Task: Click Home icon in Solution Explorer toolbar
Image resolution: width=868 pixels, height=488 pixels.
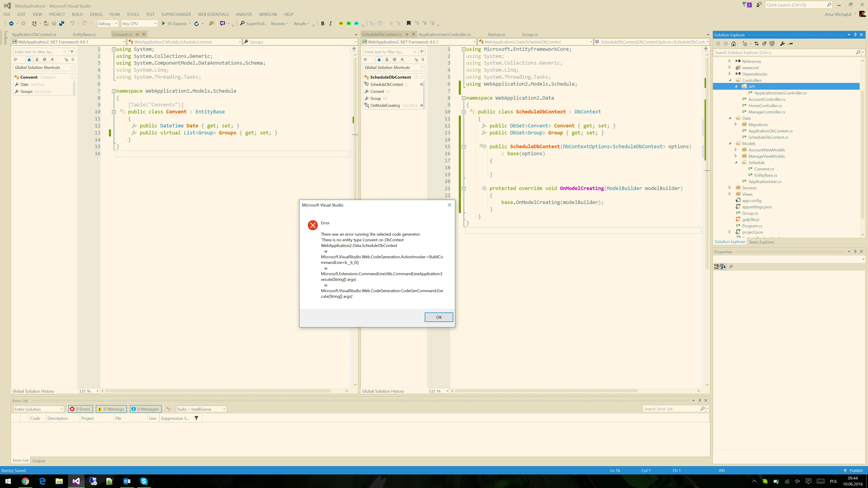Action: pyautogui.click(x=733, y=44)
